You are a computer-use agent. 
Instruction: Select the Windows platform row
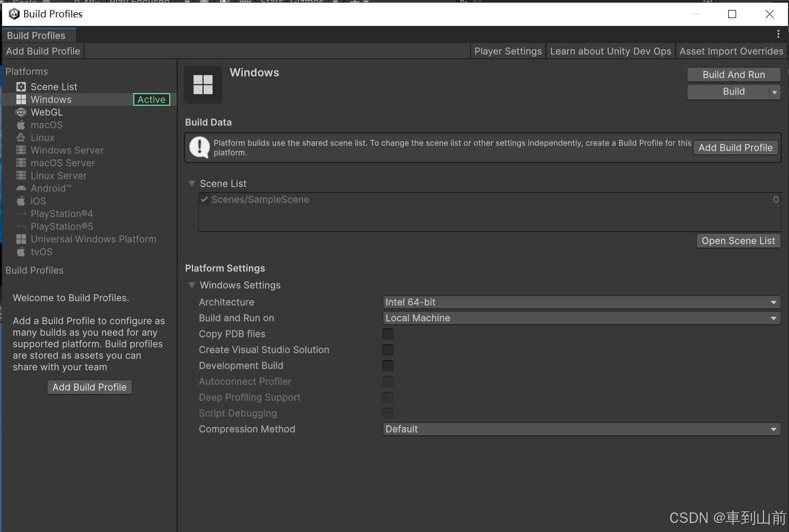point(89,99)
